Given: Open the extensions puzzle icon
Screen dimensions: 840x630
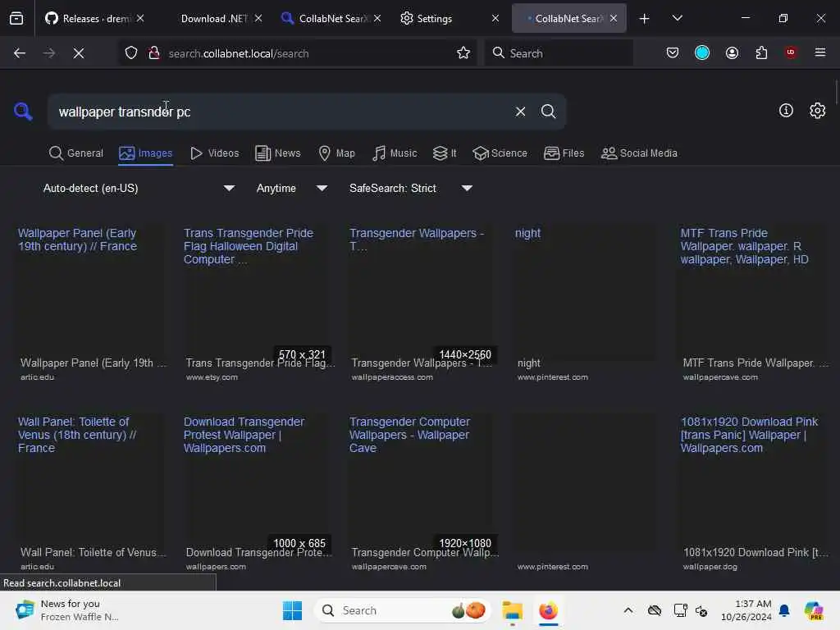Looking at the screenshot, I should pos(761,53).
